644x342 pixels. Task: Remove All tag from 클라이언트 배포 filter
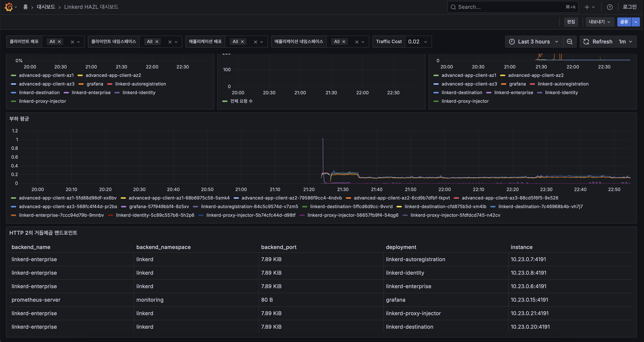coord(59,42)
